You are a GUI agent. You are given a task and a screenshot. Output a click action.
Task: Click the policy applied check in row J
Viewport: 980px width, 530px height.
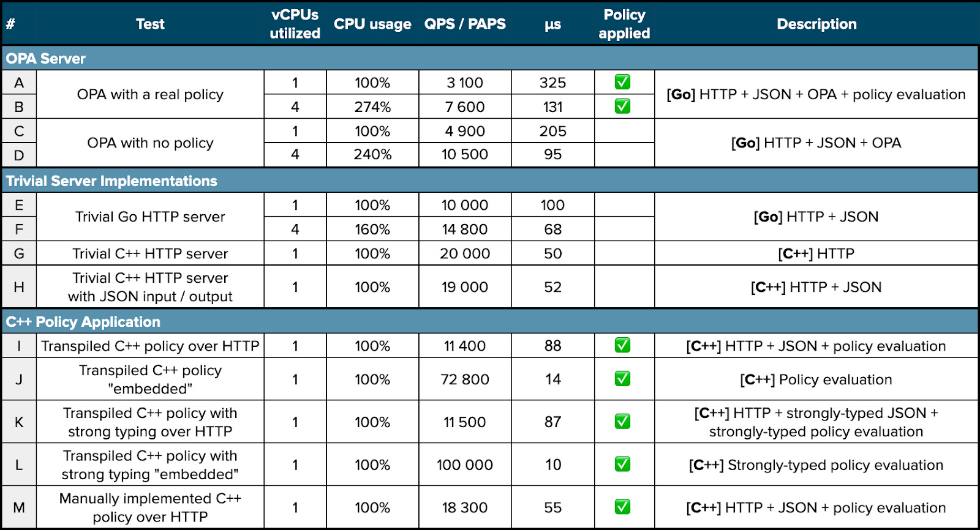(x=622, y=379)
